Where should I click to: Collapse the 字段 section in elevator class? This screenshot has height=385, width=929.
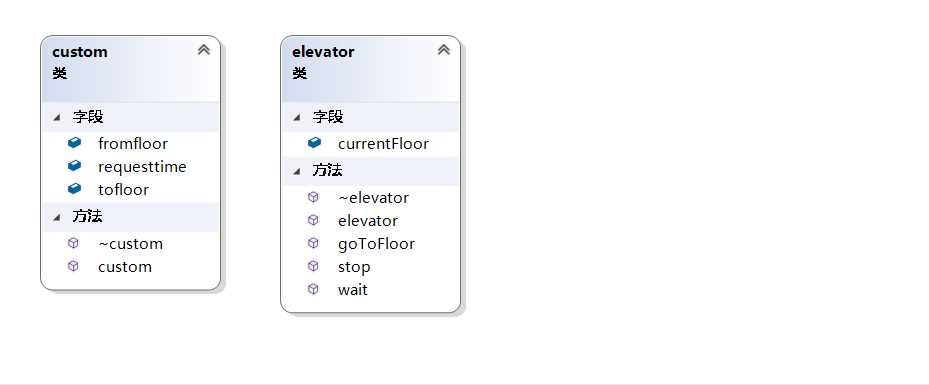coord(297,117)
